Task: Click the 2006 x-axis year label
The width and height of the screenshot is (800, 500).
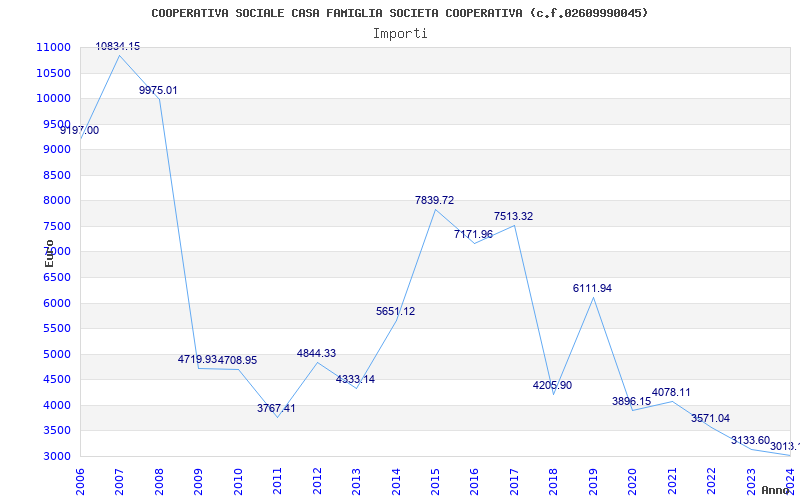Action: 80,482
